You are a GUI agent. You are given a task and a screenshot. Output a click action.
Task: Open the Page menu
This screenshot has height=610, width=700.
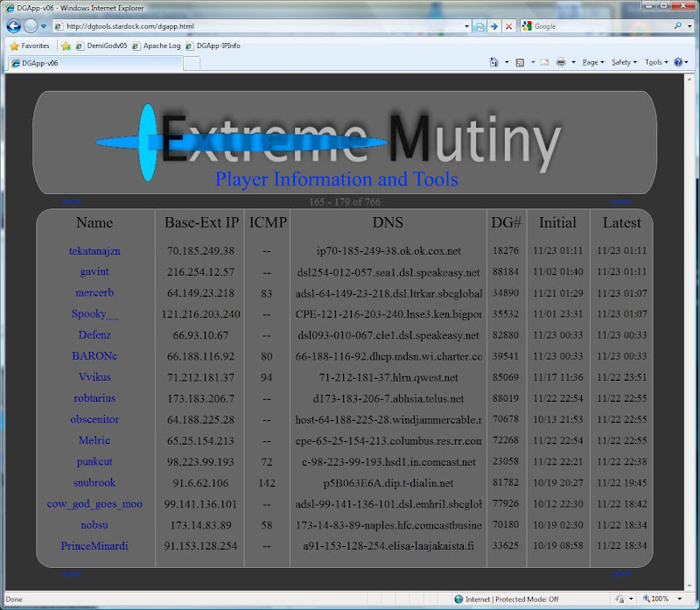[593, 62]
